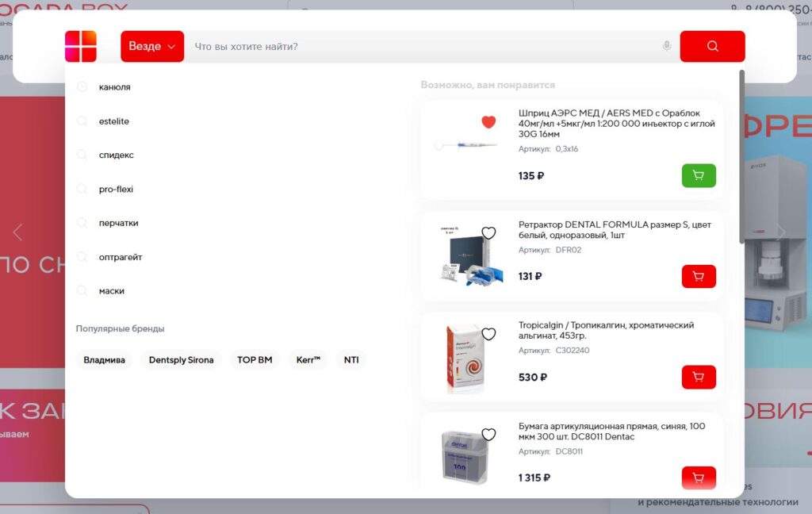Click the magnifier icon beside pro-flexi

[x=82, y=189]
